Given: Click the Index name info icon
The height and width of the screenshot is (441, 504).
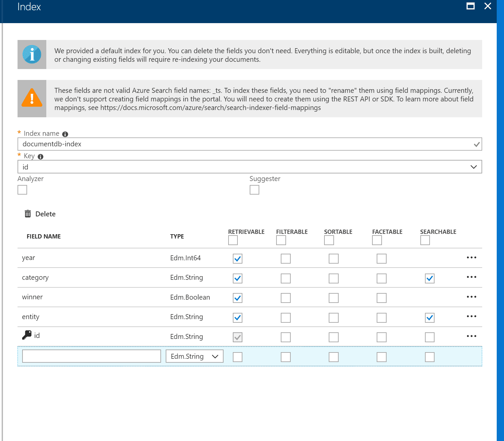Looking at the screenshot, I should (x=65, y=134).
